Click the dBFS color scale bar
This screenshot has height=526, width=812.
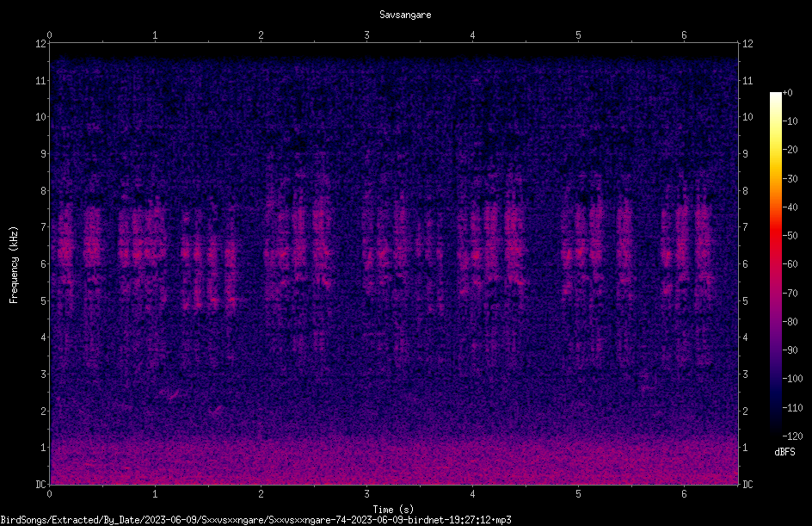point(775,264)
